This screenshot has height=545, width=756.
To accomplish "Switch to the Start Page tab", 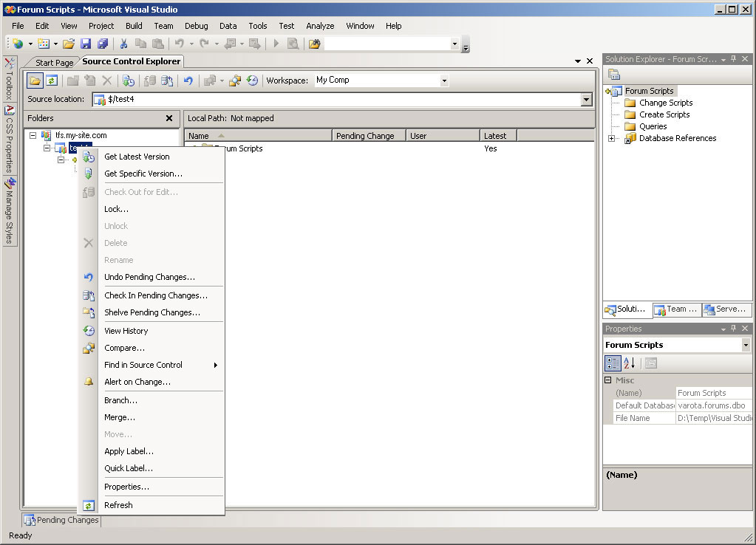I will coord(53,62).
